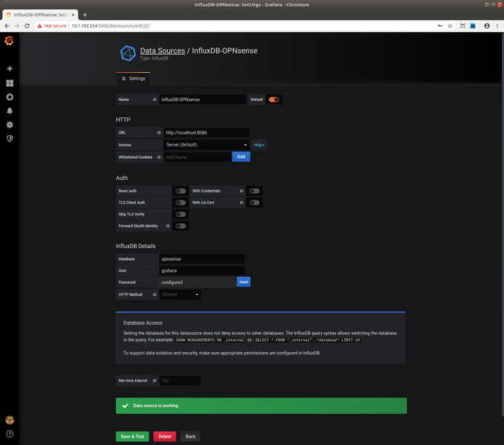Select the Settings tab
This screenshot has width=504, height=445.
coord(134,79)
